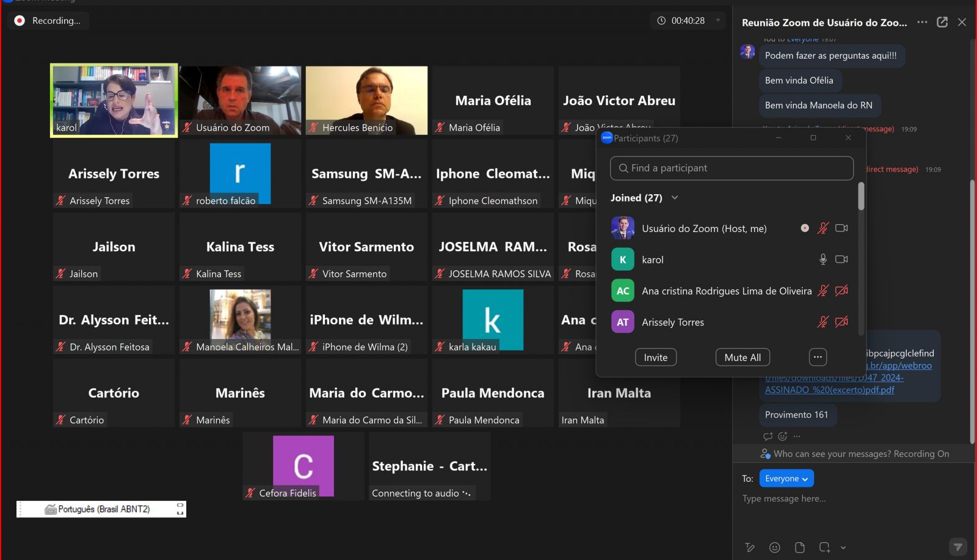Select the Cefora Fidelis avatar tile

(303, 466)
